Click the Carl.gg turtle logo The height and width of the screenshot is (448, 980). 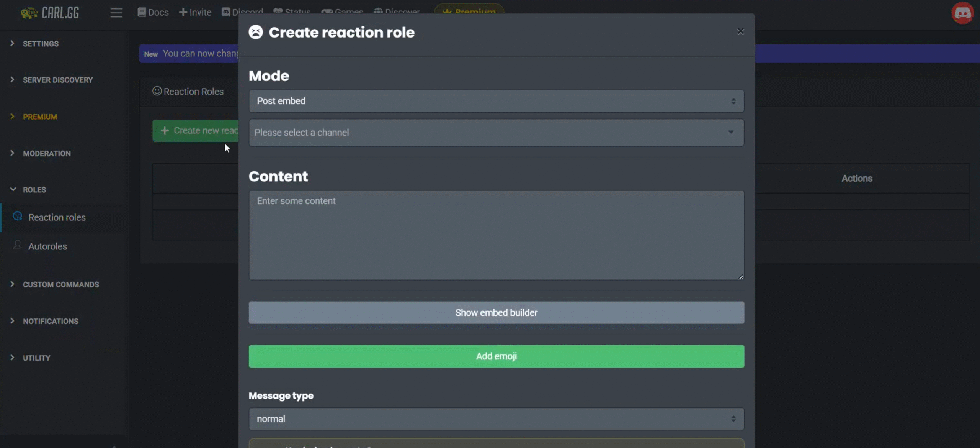click(50, 13)
